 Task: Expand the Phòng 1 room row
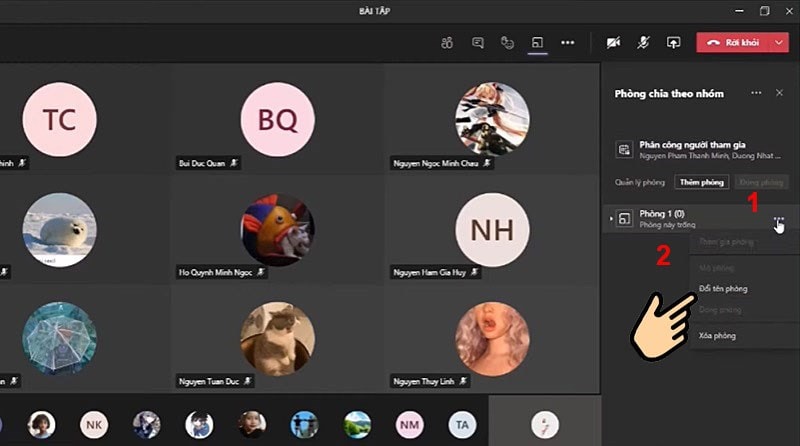pos(611,219)
